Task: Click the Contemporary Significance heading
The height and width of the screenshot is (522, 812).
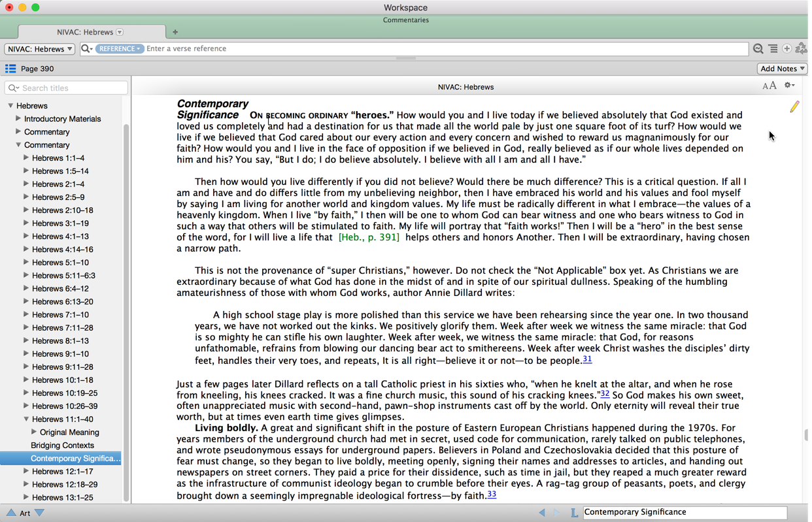Action: pyautogui.click(x=212, y=109)
